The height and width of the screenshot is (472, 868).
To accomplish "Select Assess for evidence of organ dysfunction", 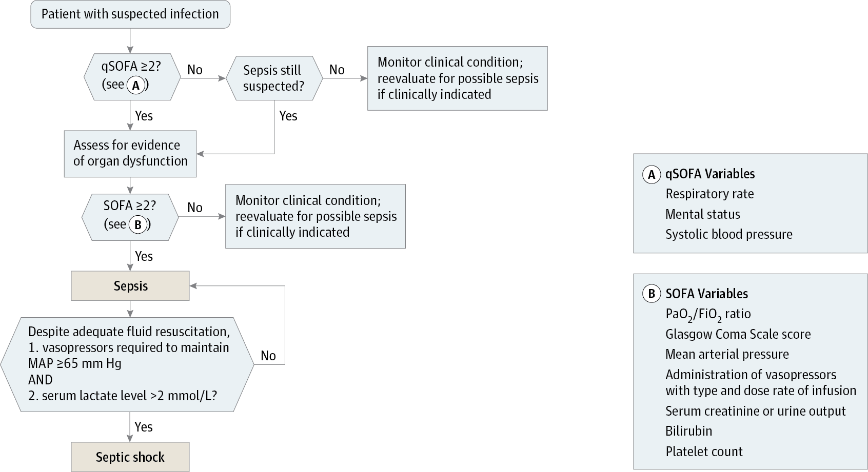I will [x=130, y=153].
